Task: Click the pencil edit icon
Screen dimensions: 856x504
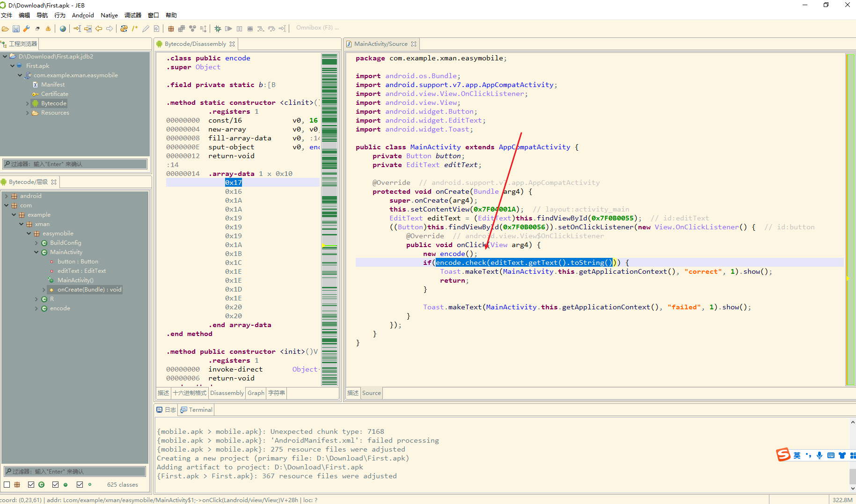Action: (146, 29)
